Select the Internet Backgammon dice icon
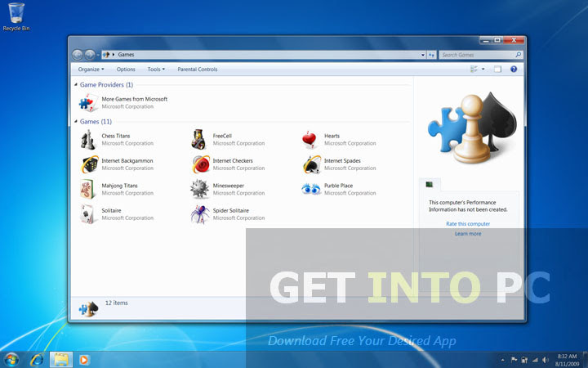 (89, 164)
